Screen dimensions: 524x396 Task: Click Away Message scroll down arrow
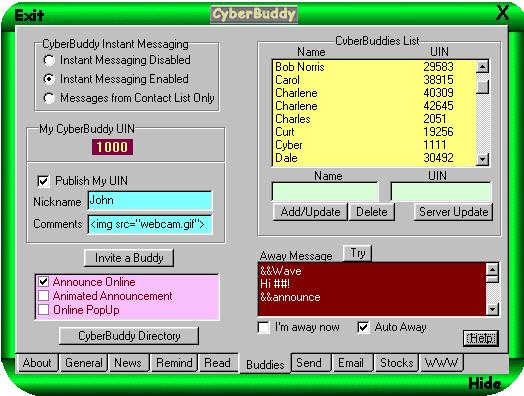coord(492,309)
